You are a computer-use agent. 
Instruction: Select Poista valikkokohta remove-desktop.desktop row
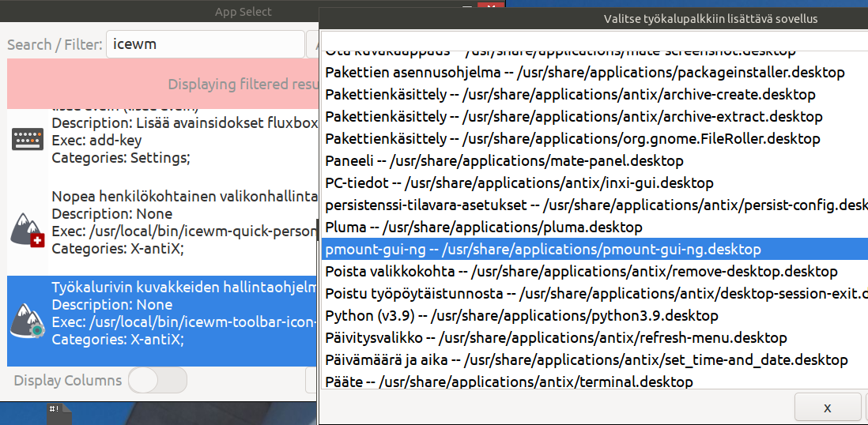(594, 272)
